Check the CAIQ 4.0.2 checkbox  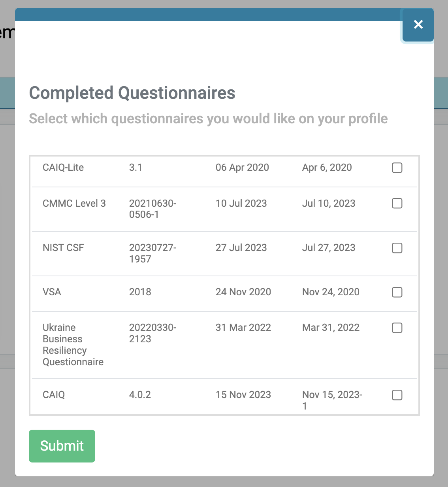click(397, 395)
